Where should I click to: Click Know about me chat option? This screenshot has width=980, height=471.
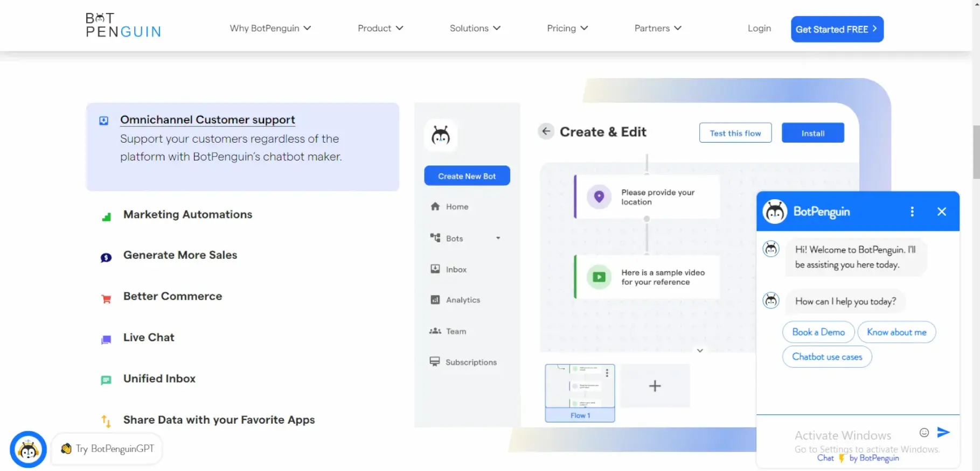[896, 332]
